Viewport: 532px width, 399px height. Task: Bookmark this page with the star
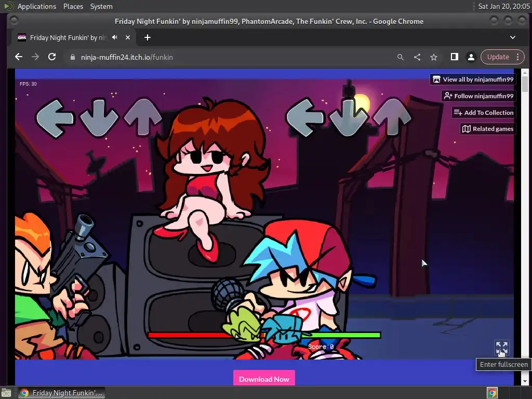pyautogui.click(x=434, y=57)
